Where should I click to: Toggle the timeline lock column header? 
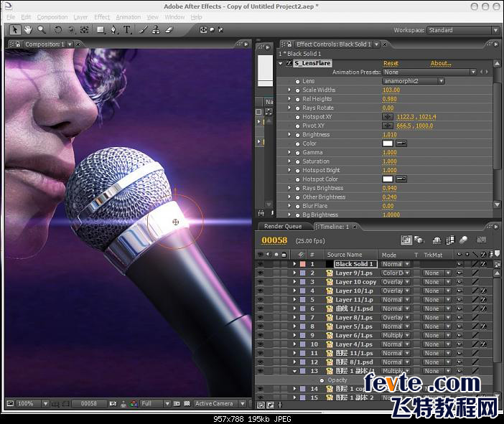284,255
